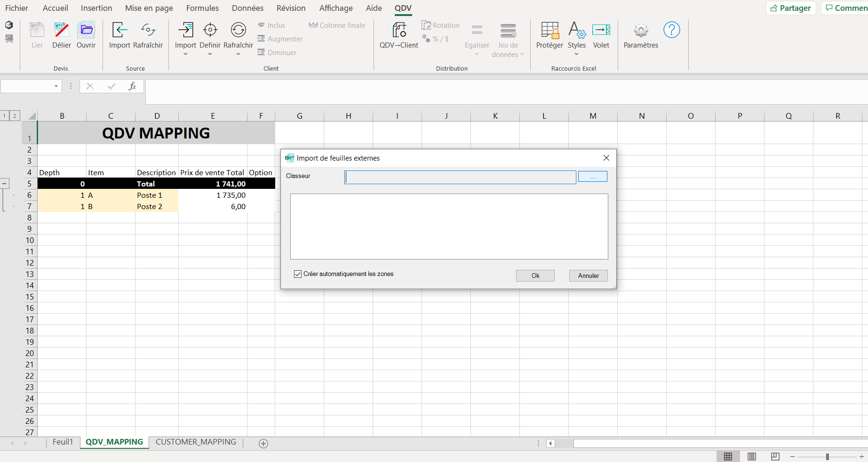Click the horizontal scrollbar left arrow
The image size is (868, 462).
tap(550, 443)
